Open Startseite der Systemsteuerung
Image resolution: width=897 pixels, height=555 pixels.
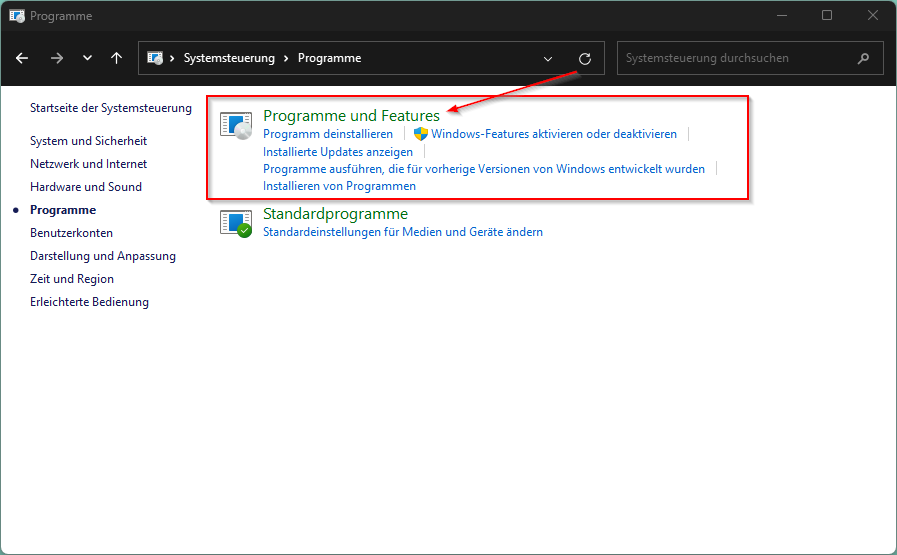tap(111, 108)
